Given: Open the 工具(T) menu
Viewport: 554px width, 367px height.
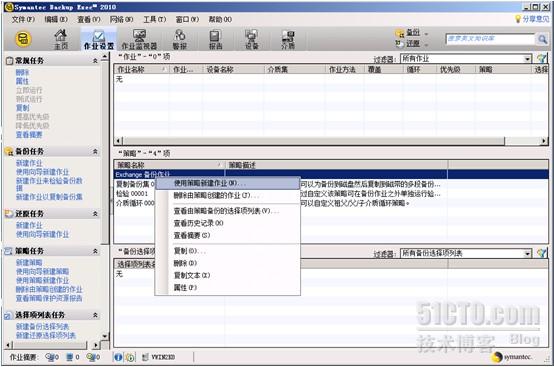Looking at the screenshot, I should point(154,19).
